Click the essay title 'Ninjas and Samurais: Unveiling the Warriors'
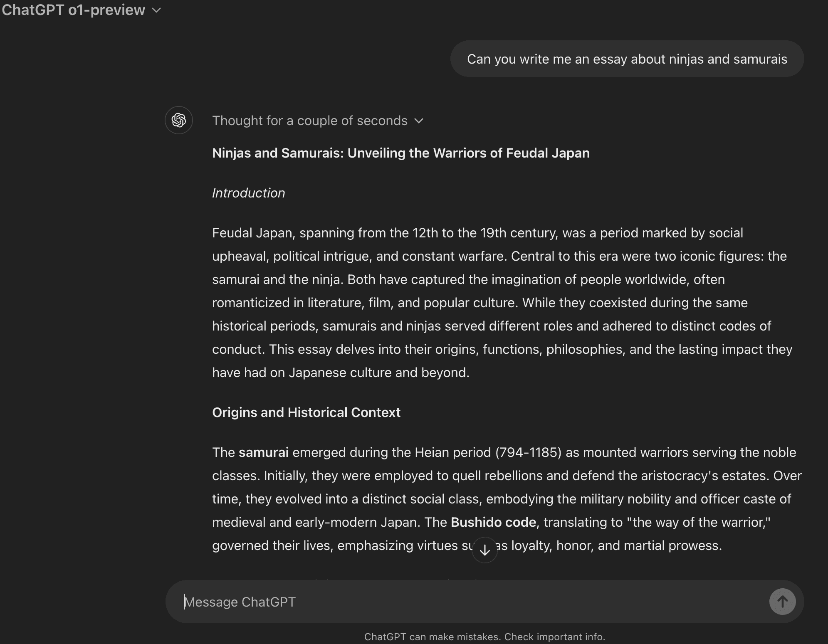This screenshot has width=828, height=644. (x=400, y=153)
